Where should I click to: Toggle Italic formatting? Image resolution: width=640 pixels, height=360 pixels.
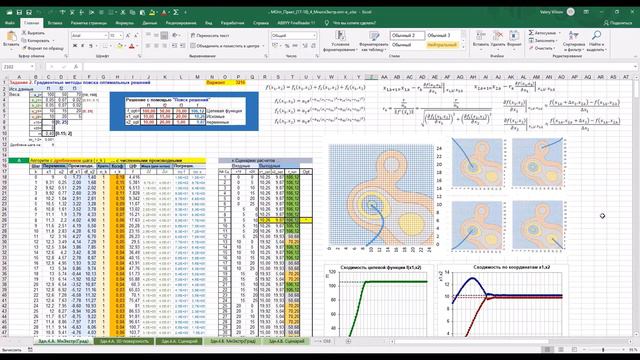pyautogui.click(x=82, y=46)
